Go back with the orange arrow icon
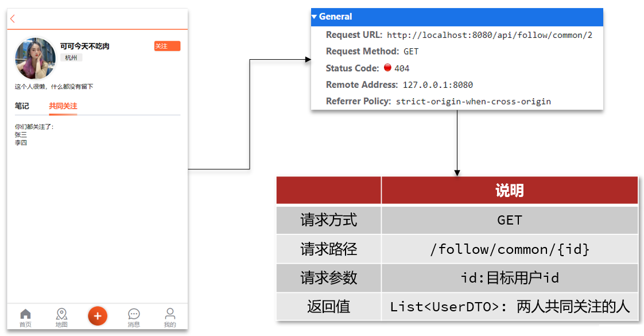 tap(13, 18)
